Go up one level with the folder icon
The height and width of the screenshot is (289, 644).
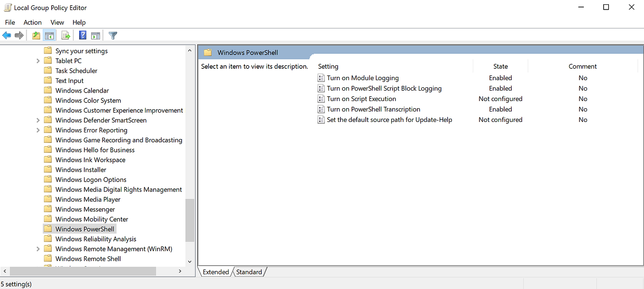[36, 35]
